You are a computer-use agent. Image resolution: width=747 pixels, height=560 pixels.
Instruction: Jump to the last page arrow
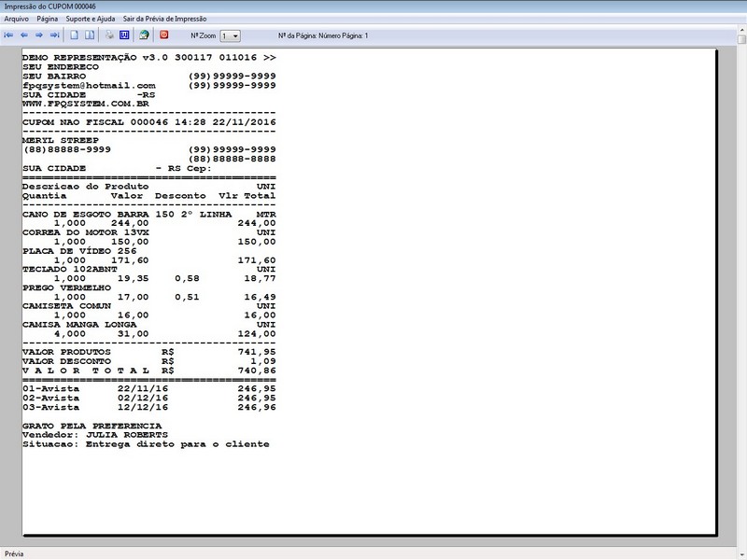coord(54,35)
